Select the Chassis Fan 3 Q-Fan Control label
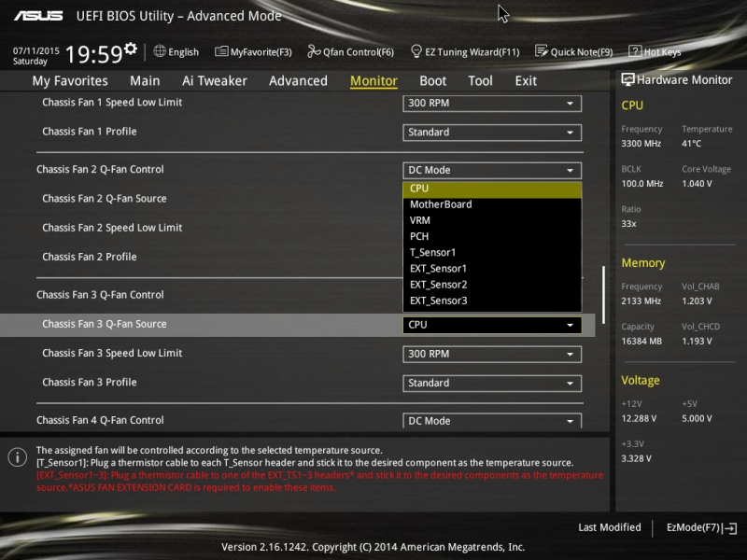Image resolution: width=747 pixels, height=560 pixels. [100, 295]
